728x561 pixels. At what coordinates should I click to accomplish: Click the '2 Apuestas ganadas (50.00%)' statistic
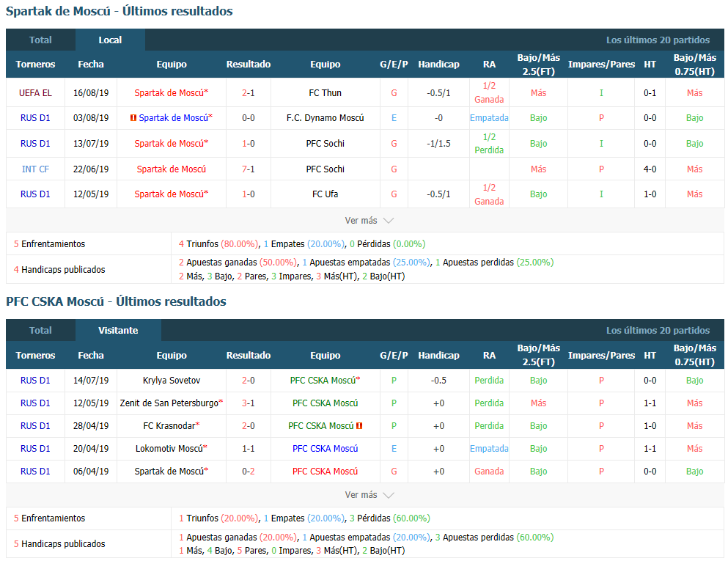[238, 263]
